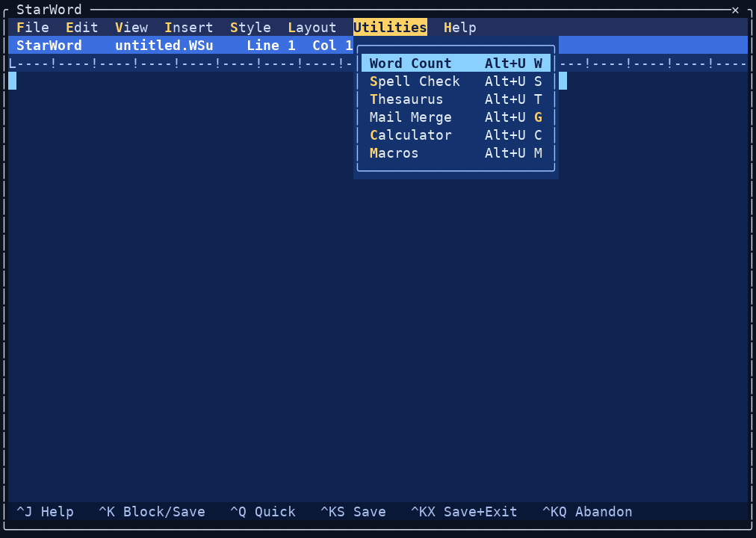Viewport: 756px width, 538px height.
Task: Run Spell Check from the menu
Action: [x=456, y=81]
